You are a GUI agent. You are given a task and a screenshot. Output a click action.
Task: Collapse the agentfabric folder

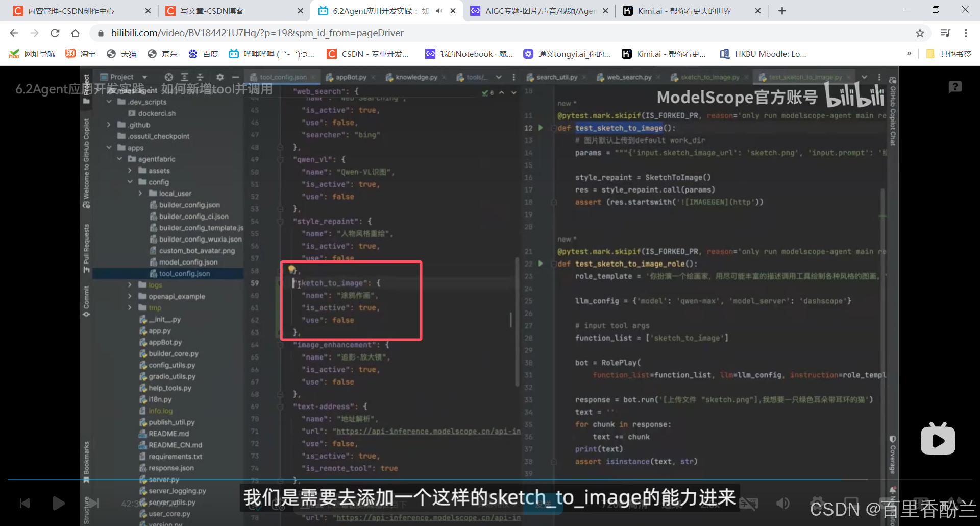pyautogui.click(x=119, y=159)
